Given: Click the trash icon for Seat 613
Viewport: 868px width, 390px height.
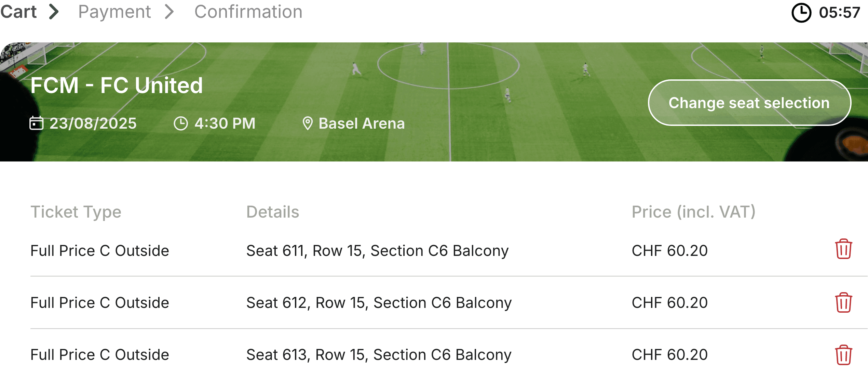Looking at the screenshot, I should click(x=843, y=355).
